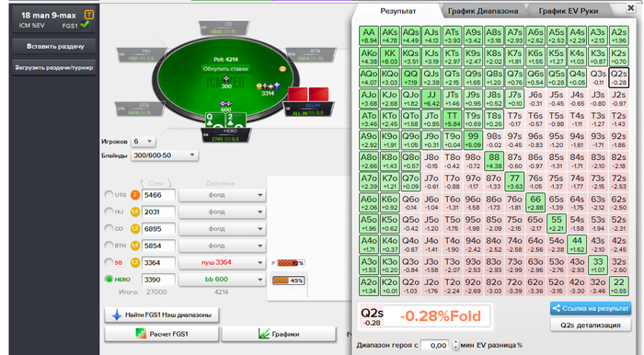
Task: Click the BTN seat on the table
Action: point(311,55)
